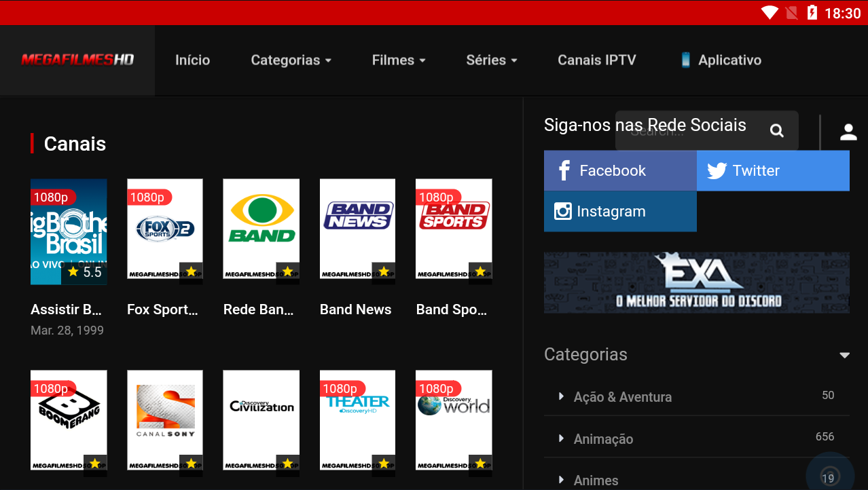Open the Band Sports channel poster
This screenshot has height=490, width=868.
coord(454,229)
